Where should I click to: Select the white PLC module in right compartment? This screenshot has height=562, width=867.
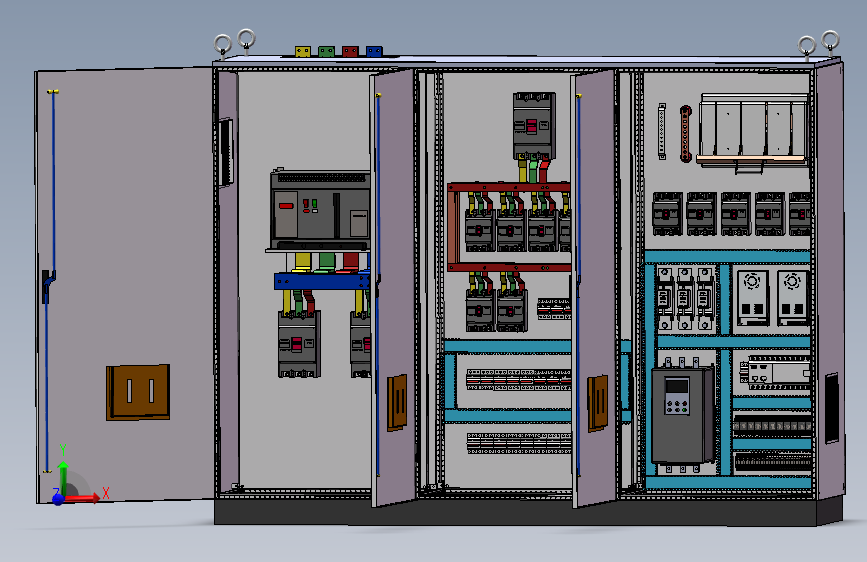point(777,372)
